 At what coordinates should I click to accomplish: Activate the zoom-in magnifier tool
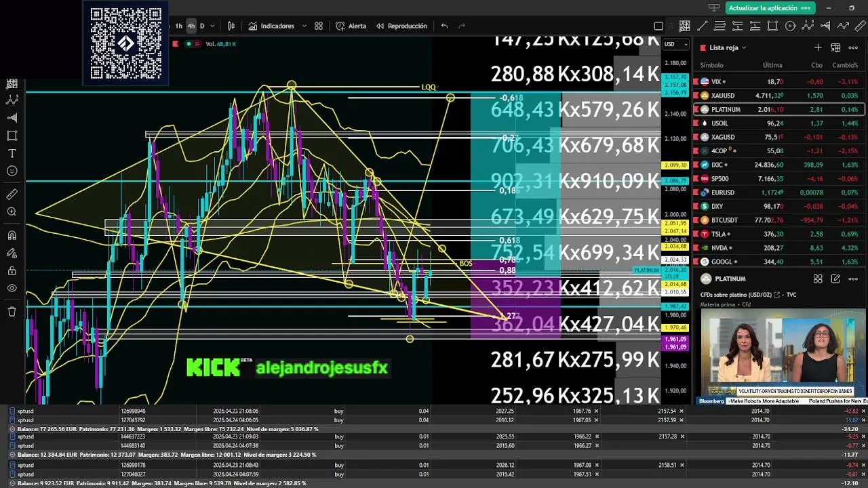(12, 212)
